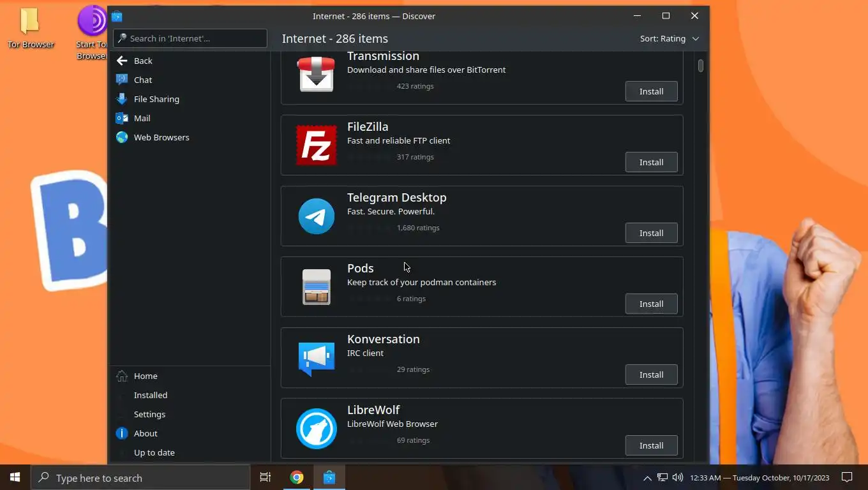Click the volume speaker tray icon
This screenshot has height=490, width=868.
point(677,477)
